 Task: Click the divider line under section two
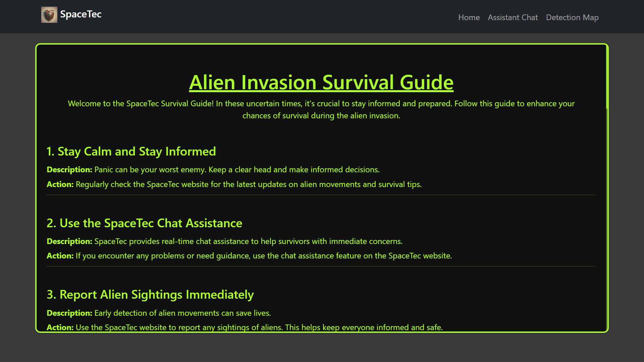(321, 266)
